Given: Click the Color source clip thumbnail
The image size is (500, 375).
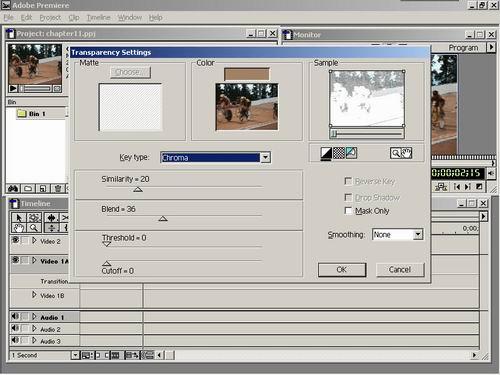Looking at the screenshot, I should pyautogui.click(x=247, y=107).
